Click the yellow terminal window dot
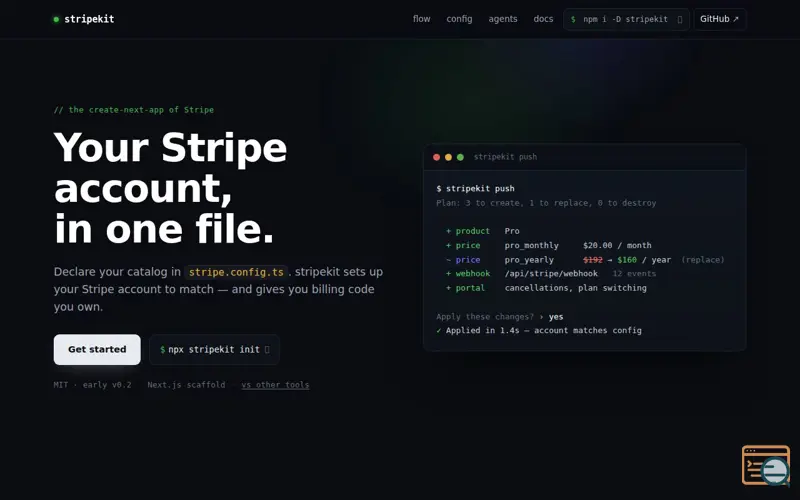Screen dimensions: 800x500 tap(448, 157)
